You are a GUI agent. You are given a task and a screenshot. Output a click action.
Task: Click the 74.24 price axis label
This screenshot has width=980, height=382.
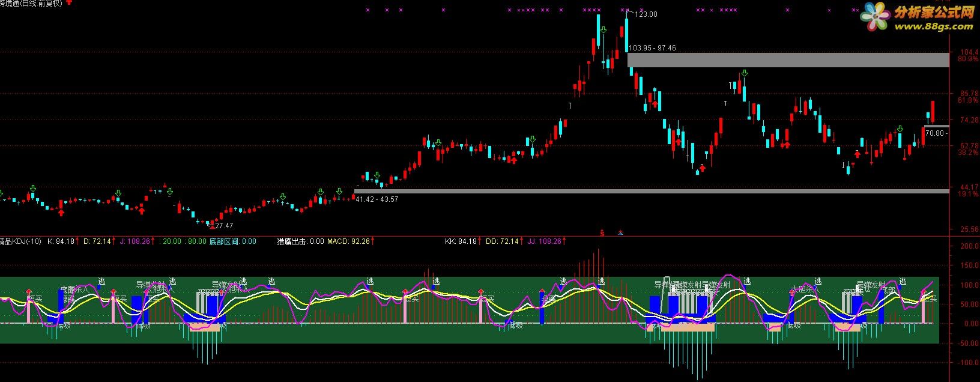pos(969,120)
